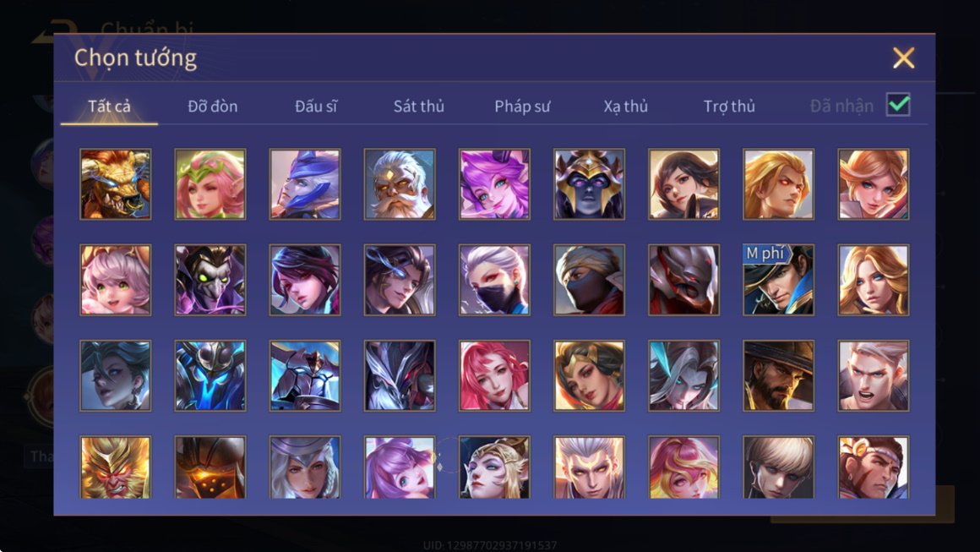Toggle the Đã nhận checkbox

tap(898, 105)
